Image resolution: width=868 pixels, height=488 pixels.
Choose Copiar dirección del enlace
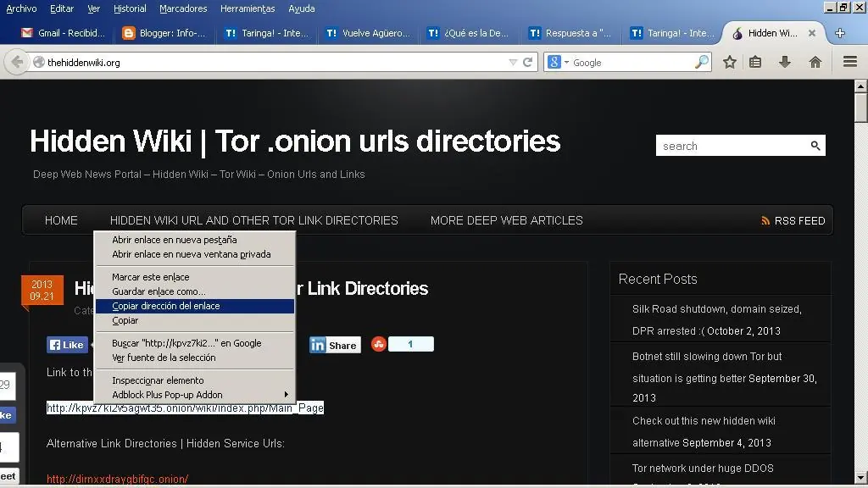point(195,306)
